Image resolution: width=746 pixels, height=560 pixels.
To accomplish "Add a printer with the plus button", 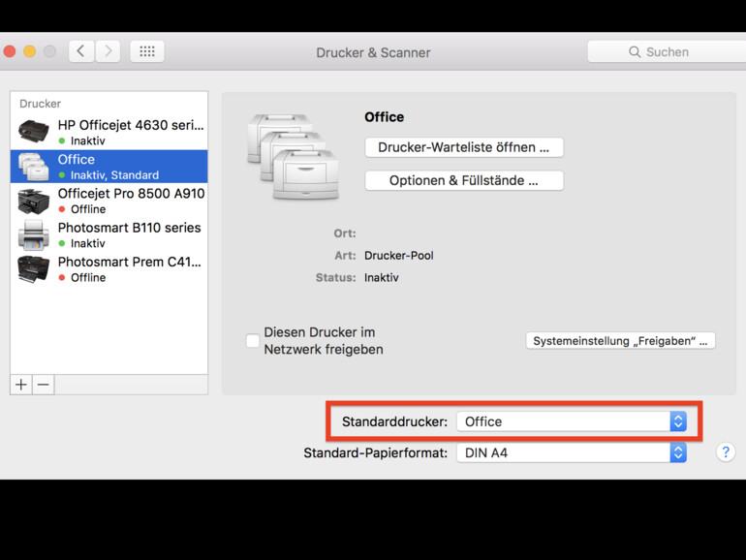I will 21,385.
